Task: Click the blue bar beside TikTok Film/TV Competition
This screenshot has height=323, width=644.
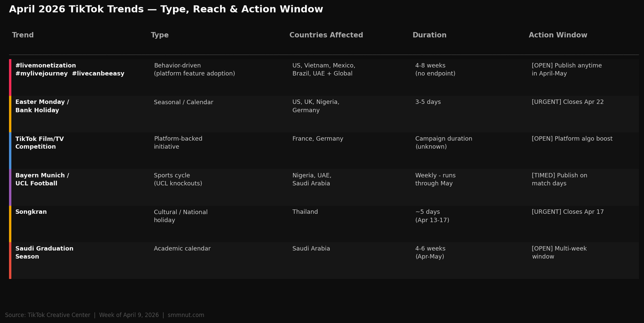Action: pos(10,151)
